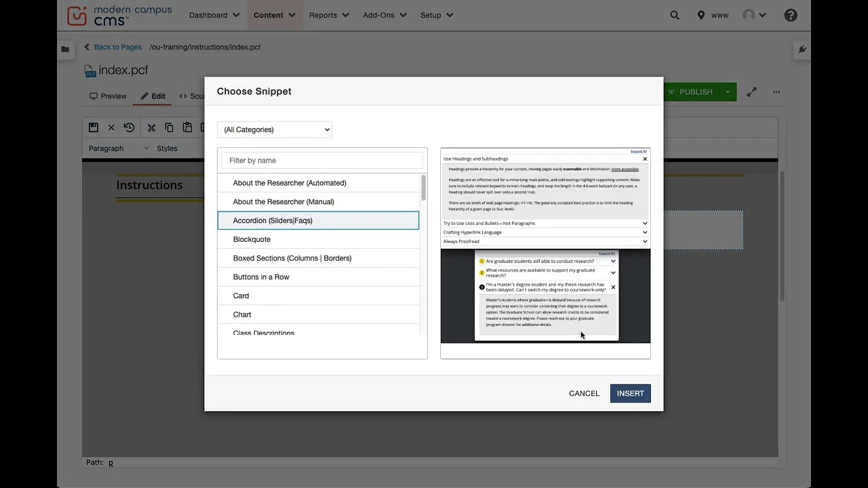This screenshot has width=868, height=488.
Task: Click the copy icon in editor toolbar
Action: 169,127
